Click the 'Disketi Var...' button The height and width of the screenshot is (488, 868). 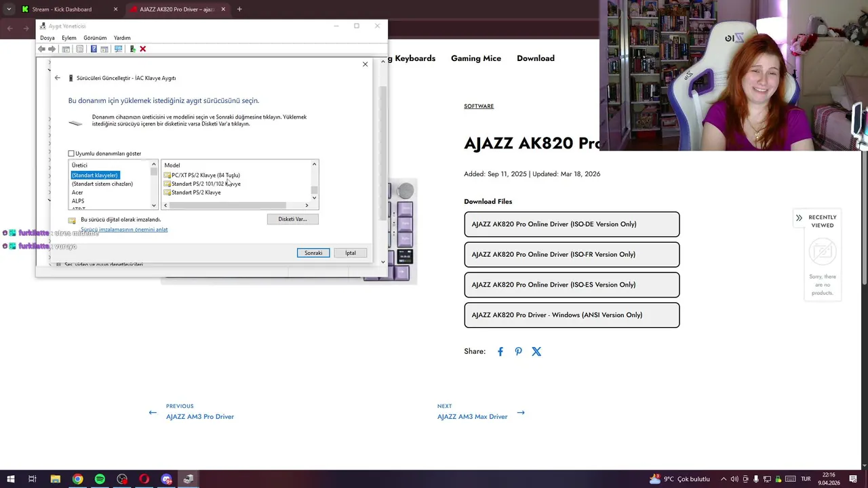tap(292, 219)
